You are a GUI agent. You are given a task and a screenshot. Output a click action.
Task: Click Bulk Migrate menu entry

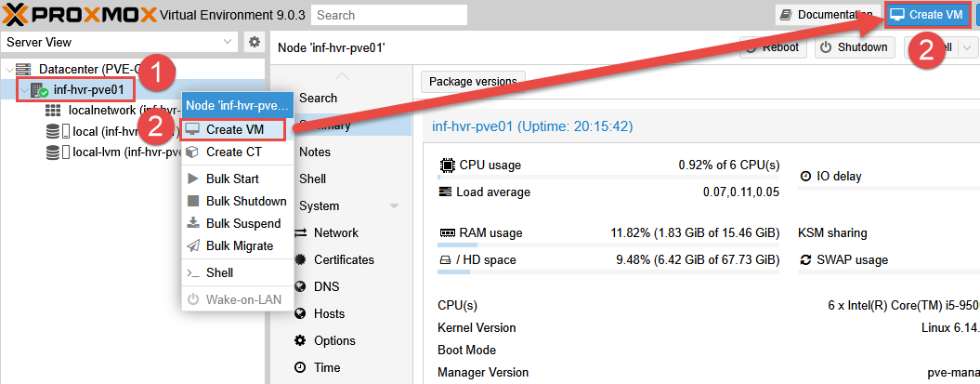pos(239,246)
